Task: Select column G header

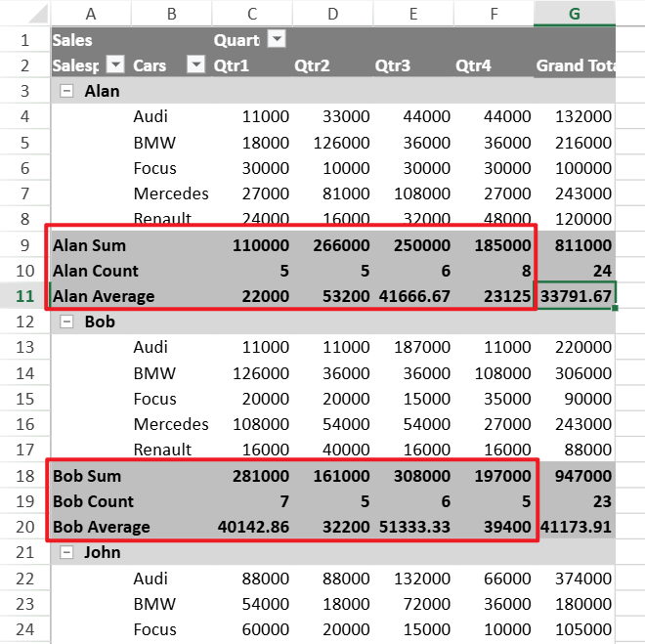Action: pyautogui.click(x=575, y=14)
